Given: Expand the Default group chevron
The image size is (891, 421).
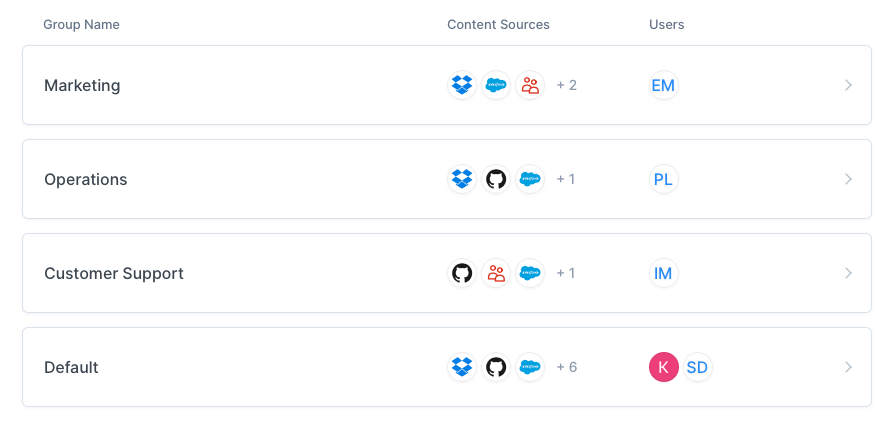Looking at the screenshot, I should [x=848, y=367].
